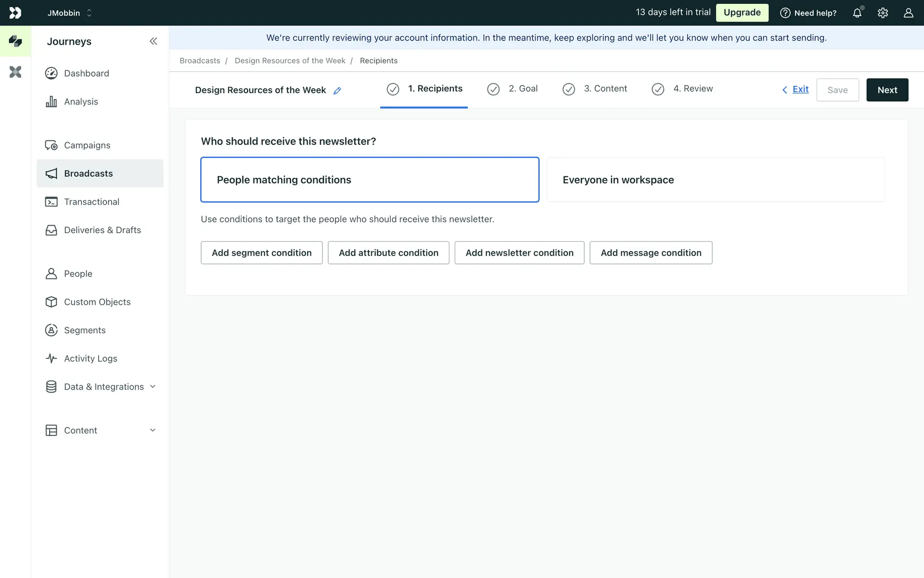Go to step 3. Content tab
Screen dimensions: 924x578
pyautogui.click(x=595, y=89)
